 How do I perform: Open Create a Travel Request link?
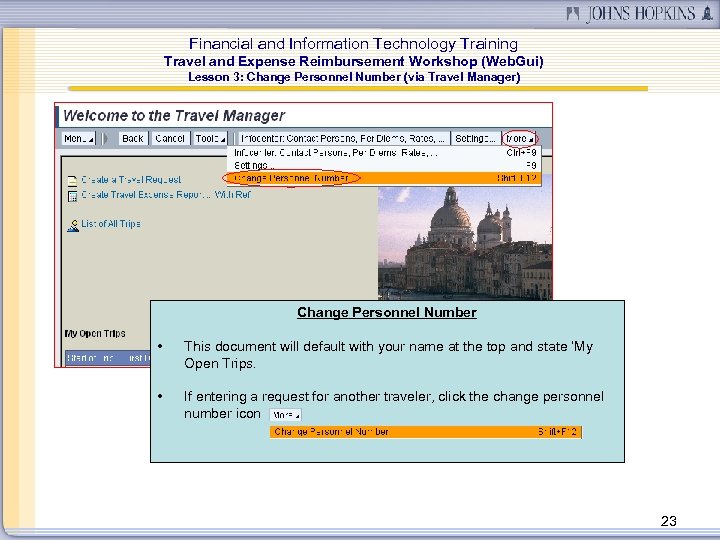[131, 180]
